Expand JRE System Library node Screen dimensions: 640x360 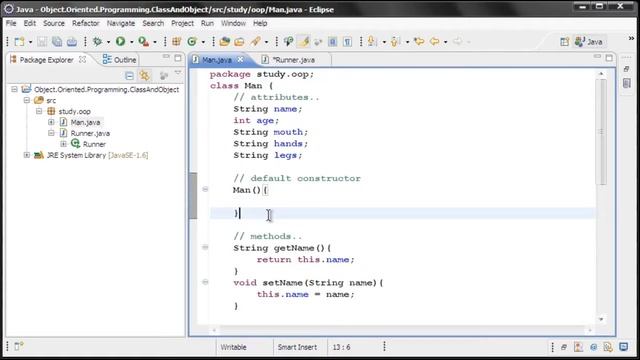pyautogui.click(x=27, y=155)
